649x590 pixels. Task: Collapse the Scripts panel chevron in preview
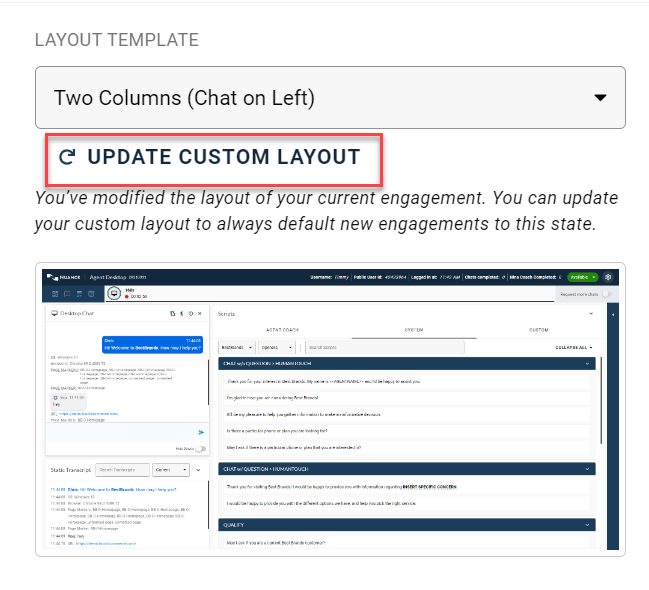pos(591,314)
